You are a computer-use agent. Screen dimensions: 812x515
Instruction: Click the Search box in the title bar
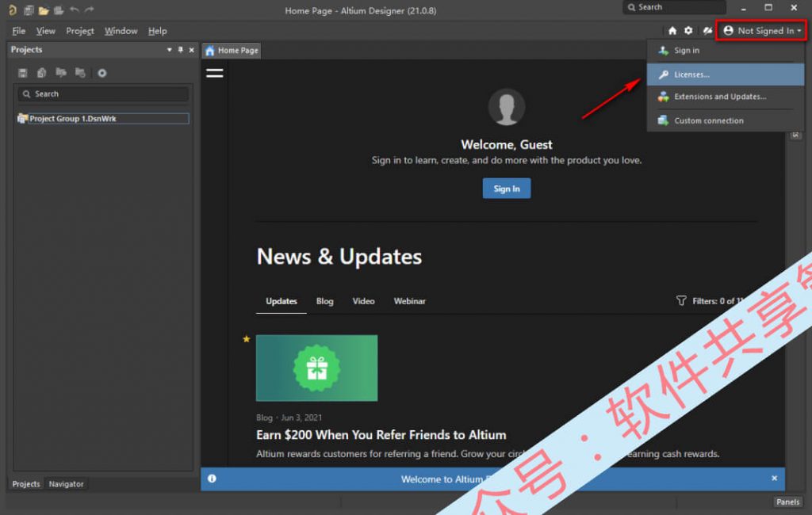(674, 7)
